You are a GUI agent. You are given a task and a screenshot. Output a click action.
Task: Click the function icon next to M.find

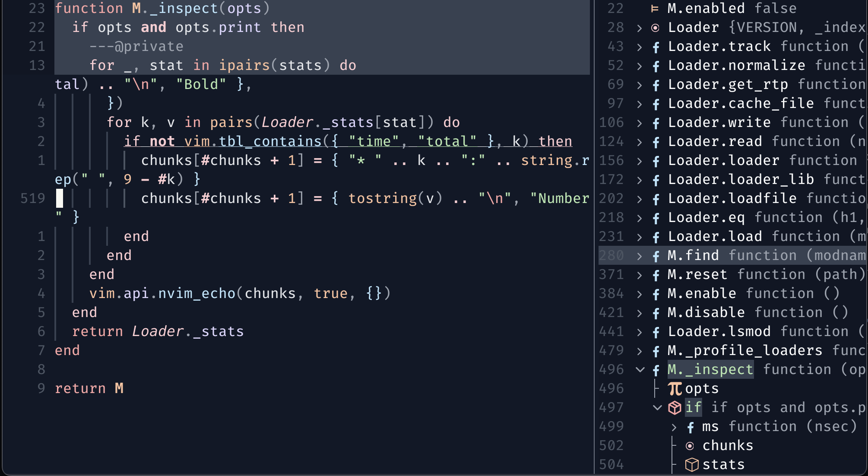pos(655,255)
